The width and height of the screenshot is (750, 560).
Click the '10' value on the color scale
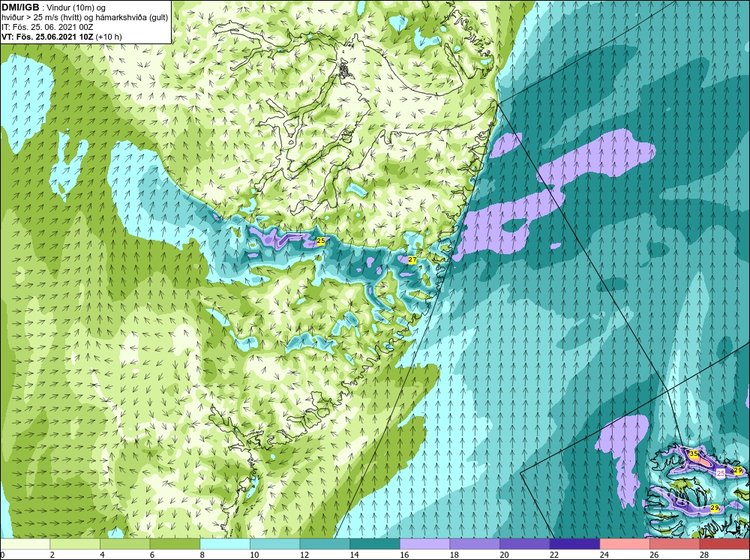pos(254,555)
